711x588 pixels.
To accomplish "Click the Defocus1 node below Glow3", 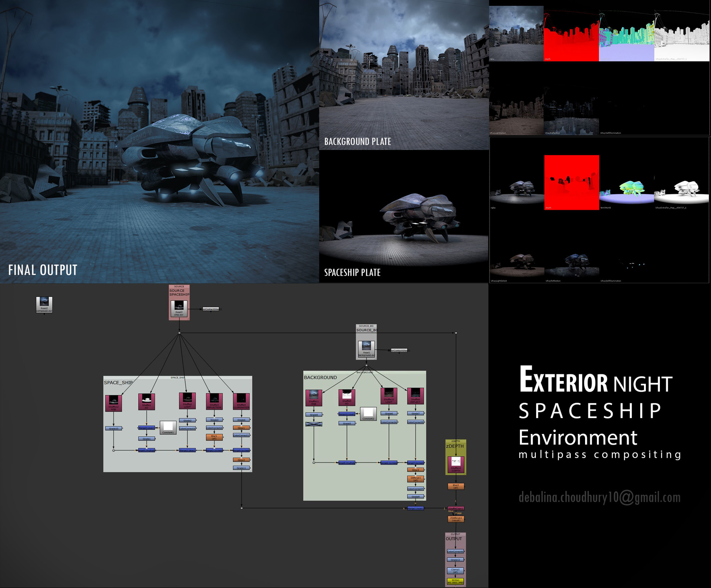I will (415, 479).
